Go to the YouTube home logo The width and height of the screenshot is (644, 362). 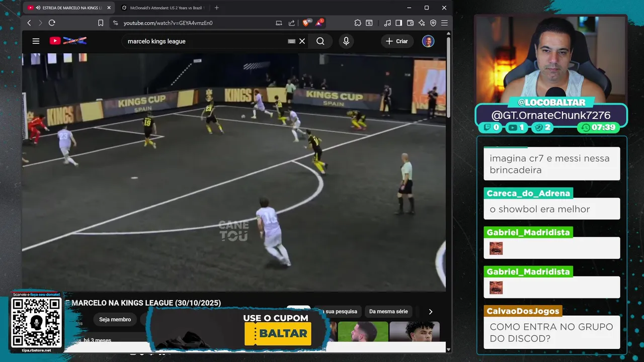click(68, 41)
